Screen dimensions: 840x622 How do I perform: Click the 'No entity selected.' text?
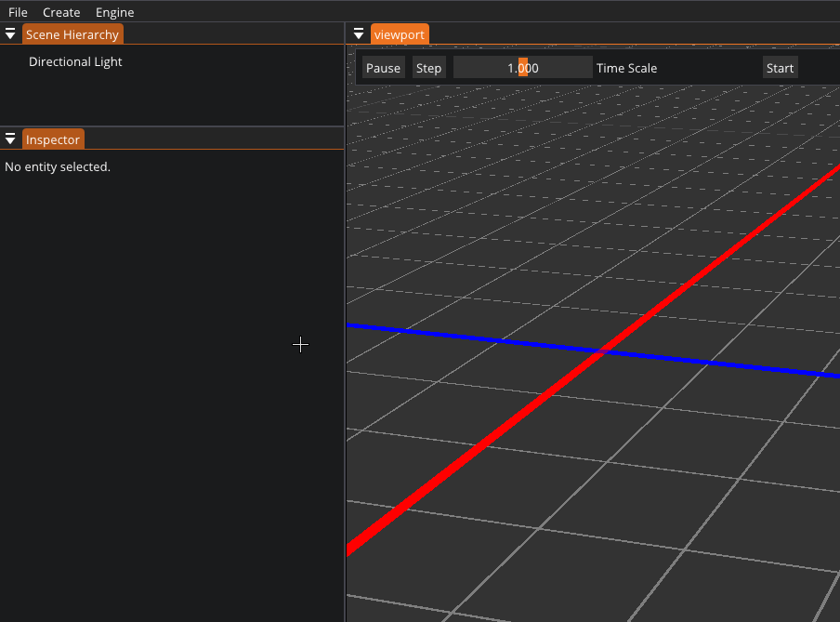tap(58, 167)
